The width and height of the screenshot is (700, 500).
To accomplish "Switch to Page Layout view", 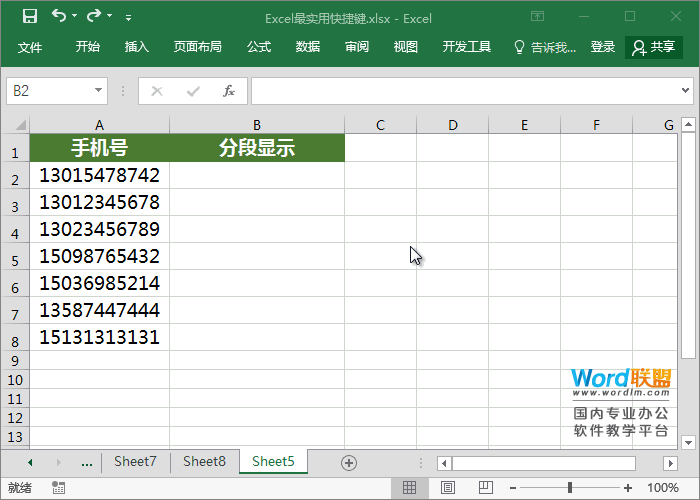I will point(444,488).
